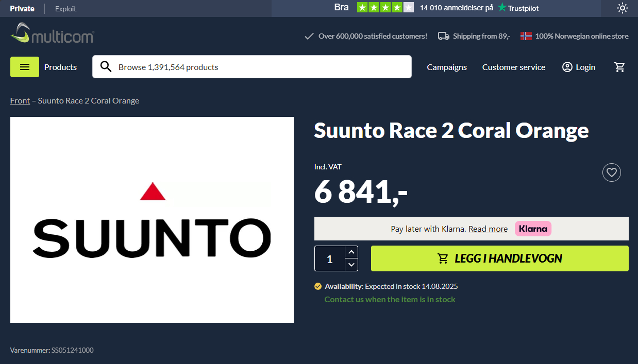Open Klarna Read more link
The height and width of the screenshot is (364, 638).
(488, 229)
